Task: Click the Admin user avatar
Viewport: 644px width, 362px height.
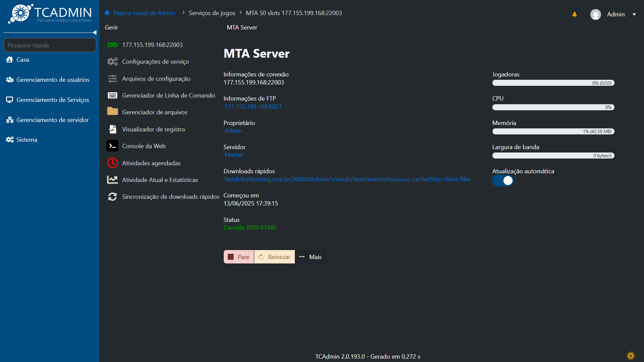Action: (596, 14)
